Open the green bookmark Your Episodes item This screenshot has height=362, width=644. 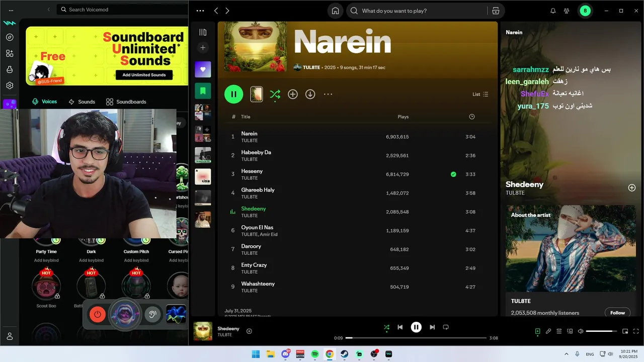click(203, 91)
